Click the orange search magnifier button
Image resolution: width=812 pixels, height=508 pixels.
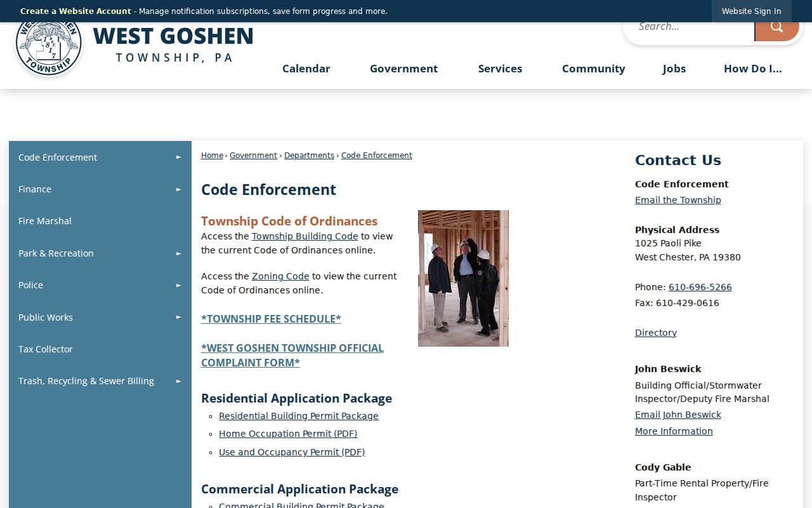(x=776, y=30)
